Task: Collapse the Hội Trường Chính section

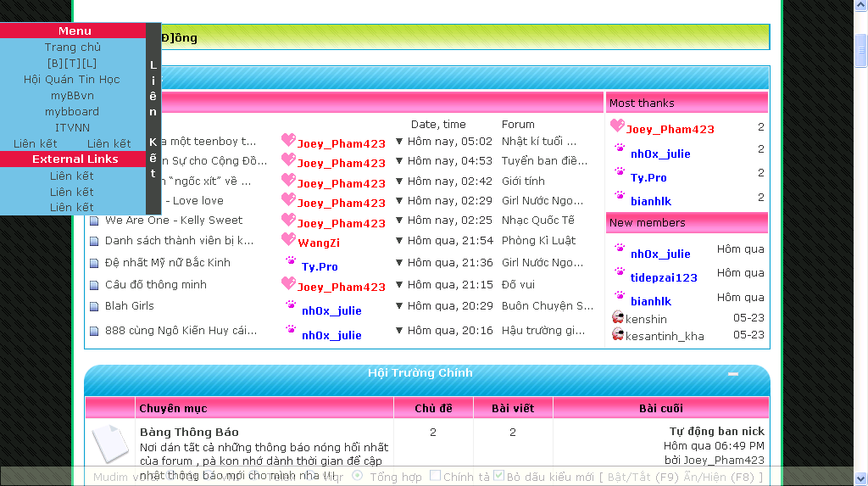Action: (733, 374)
